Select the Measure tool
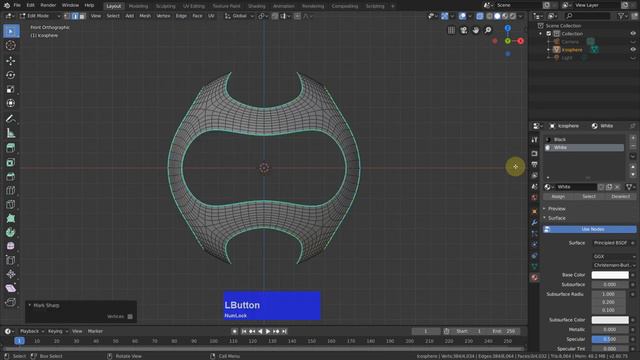The height and width of the screenshot is (360, 640). tap(11, 133)
